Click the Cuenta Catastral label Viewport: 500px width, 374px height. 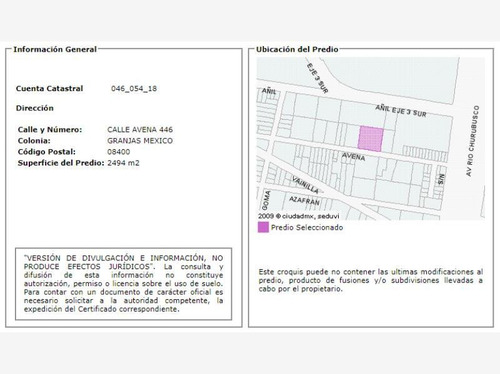[x=49, y=89]
